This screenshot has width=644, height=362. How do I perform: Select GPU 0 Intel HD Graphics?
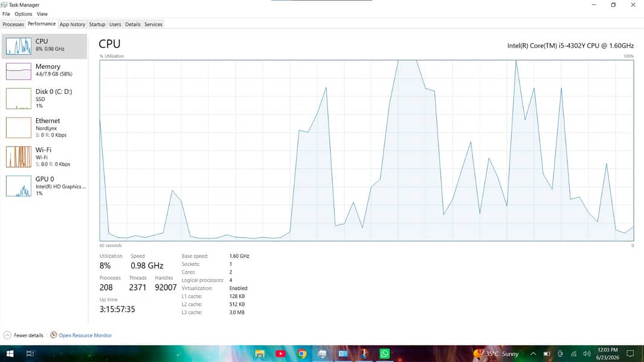[x=44, y=186]
